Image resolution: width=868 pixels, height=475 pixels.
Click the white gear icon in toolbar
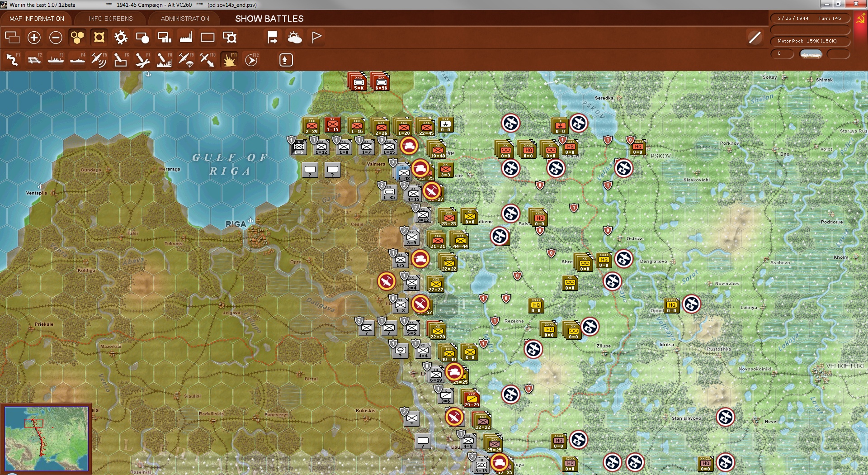pos(121,38)
